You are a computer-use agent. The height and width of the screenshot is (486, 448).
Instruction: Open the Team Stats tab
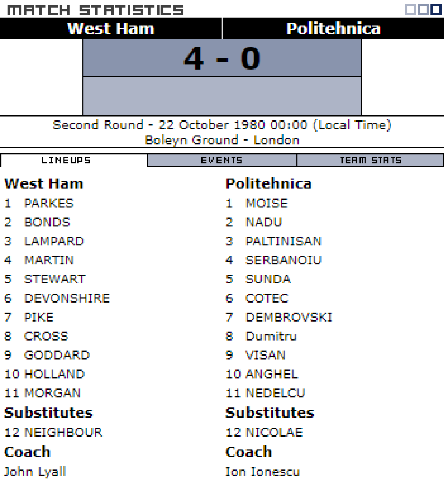[x=370, y=160]
